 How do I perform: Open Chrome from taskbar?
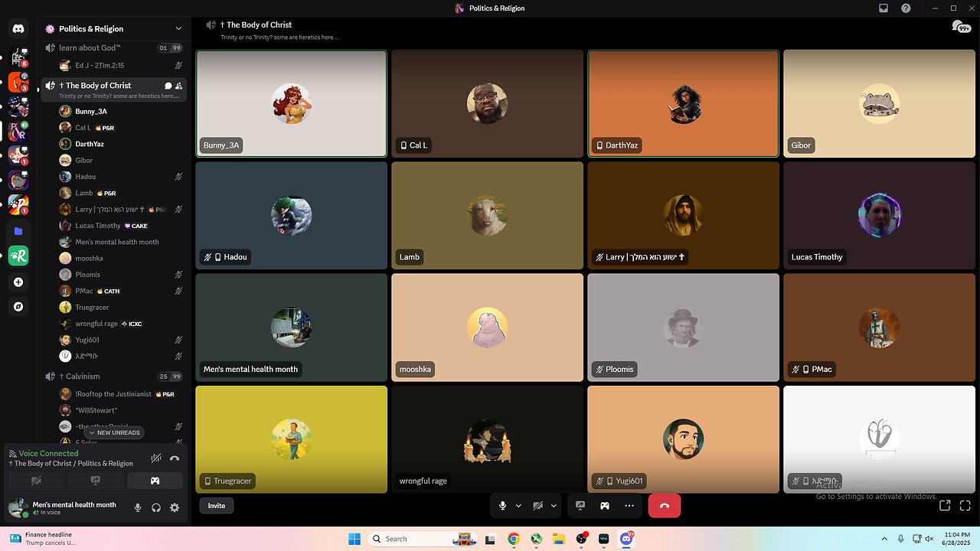[x=513, y=539]
